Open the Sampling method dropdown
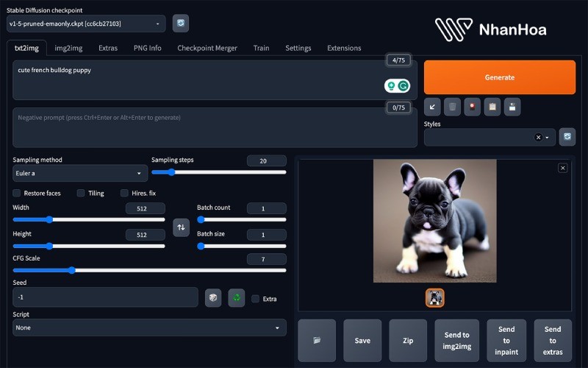 coord(80,173)
